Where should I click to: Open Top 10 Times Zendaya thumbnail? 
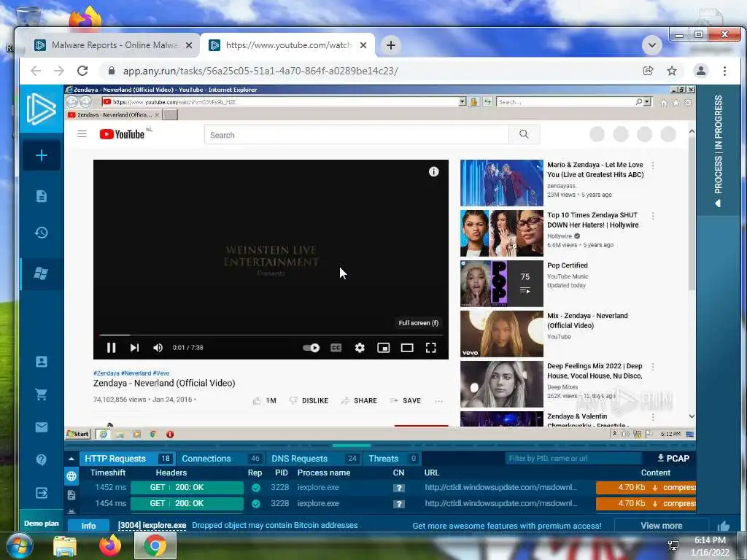click(502, 233)
